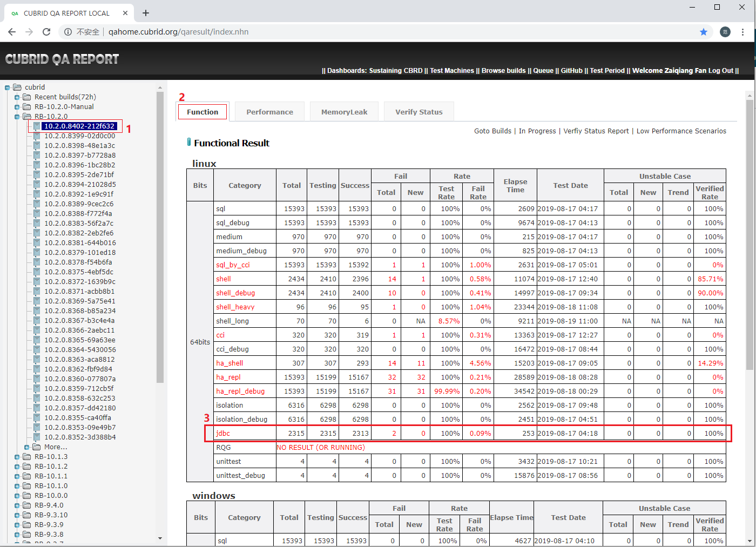This screenshot has height=547, width=756.
Task: Open Low Performance Scenarios link
Action: coord(681,131)
